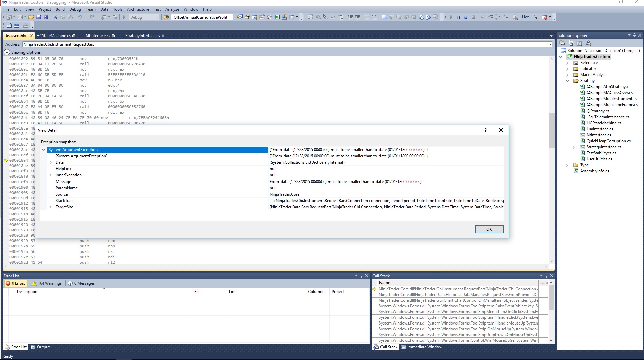Close the Disassembly tab

31,36
